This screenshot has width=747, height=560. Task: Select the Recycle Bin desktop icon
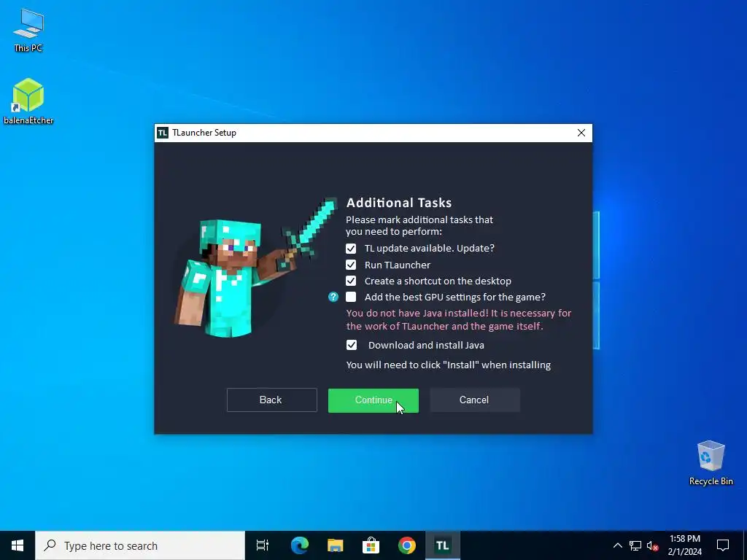point(711,463)
